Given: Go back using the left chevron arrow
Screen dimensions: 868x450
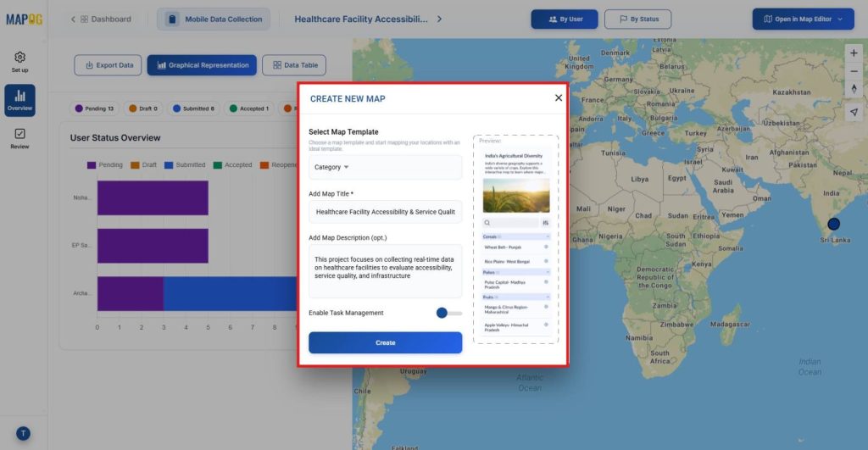Looking at the screenshot, I should pos(73,19).
